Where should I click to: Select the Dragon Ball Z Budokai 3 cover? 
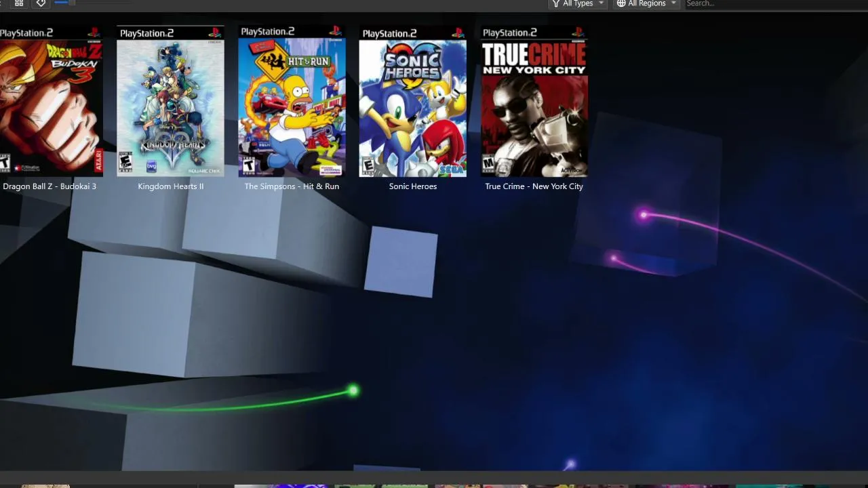click(51, 101)
